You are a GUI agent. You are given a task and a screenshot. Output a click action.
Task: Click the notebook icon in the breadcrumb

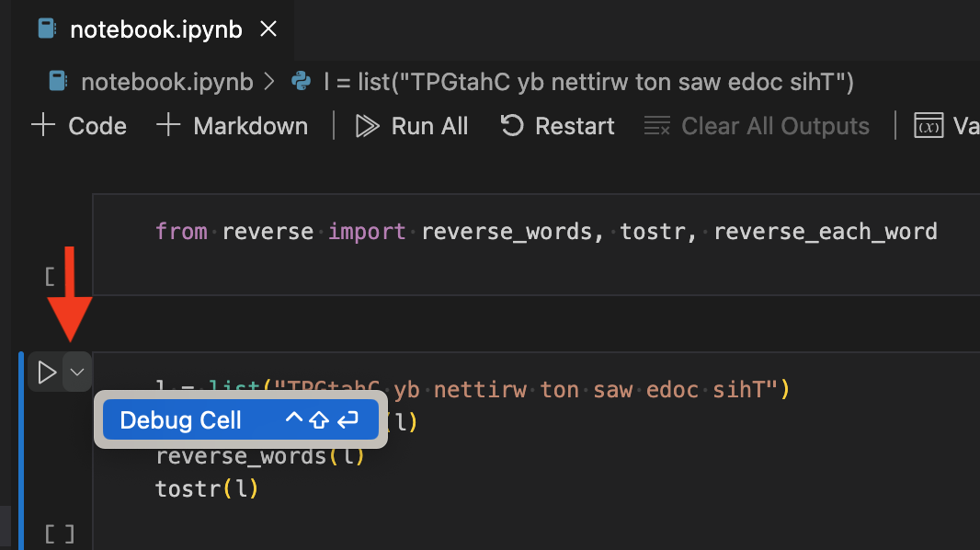(x=58, y=81)
